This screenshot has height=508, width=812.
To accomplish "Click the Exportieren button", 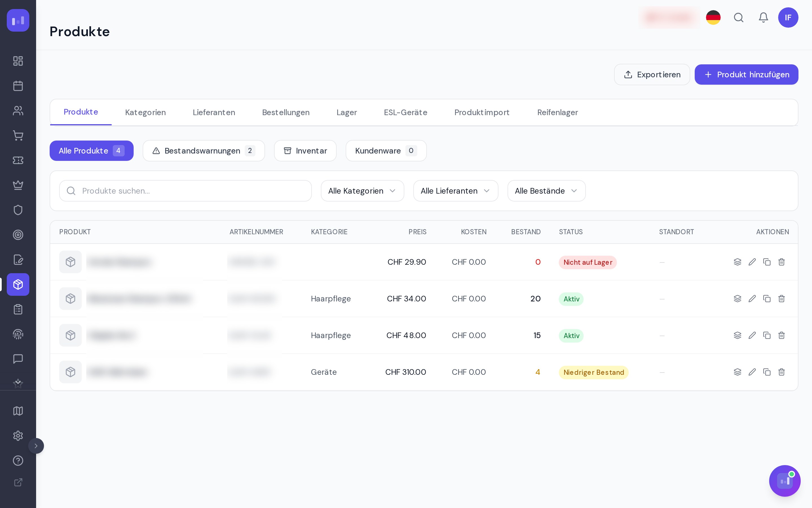I will point(652,75).
